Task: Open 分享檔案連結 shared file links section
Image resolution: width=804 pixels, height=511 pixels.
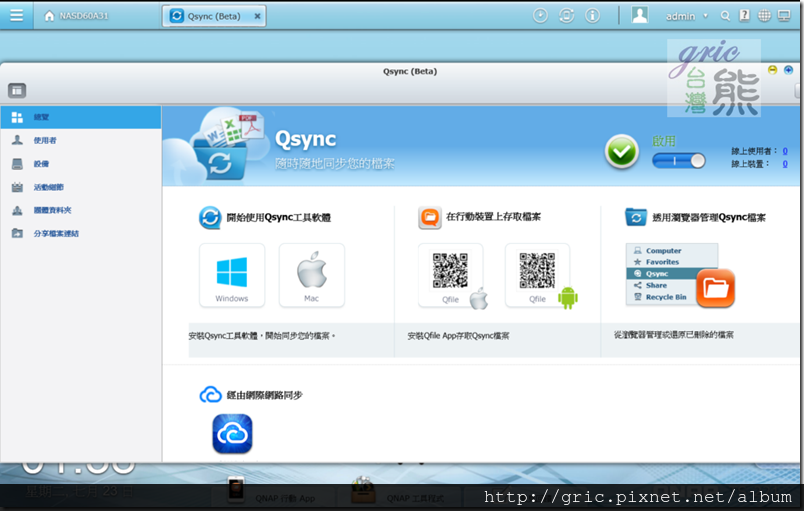Action: tap(81, 233)
